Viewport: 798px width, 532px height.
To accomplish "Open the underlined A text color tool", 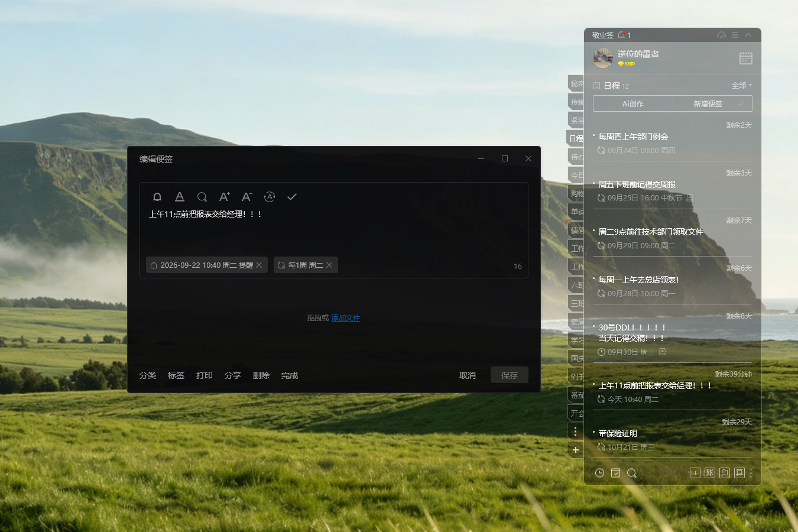I will tap(180, 197).
